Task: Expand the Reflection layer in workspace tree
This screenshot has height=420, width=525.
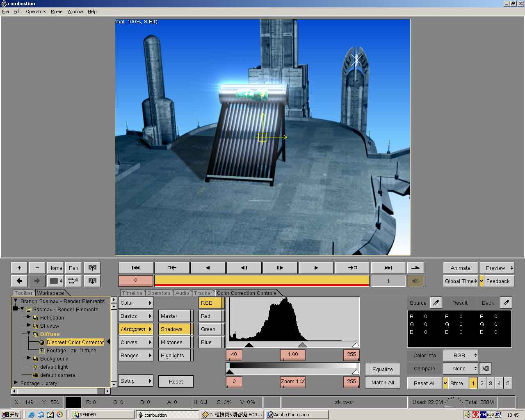Action: (x=29, y=317)
